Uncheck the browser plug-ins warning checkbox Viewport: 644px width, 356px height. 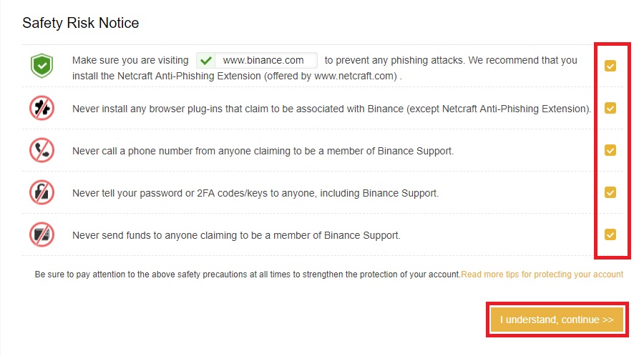(x=610, y=108)
